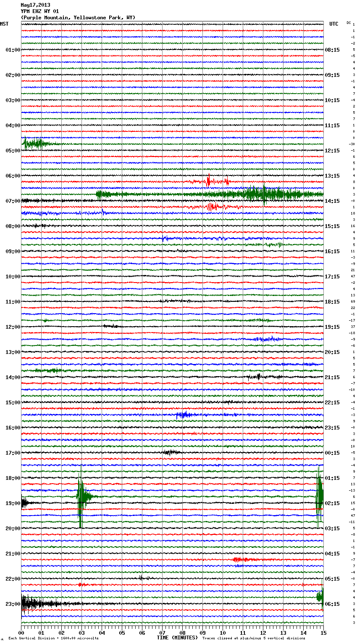357x644 pixels.
Task: Select the 02:00 MST time label
Action: pyautogui.click(x=13, y=75)
